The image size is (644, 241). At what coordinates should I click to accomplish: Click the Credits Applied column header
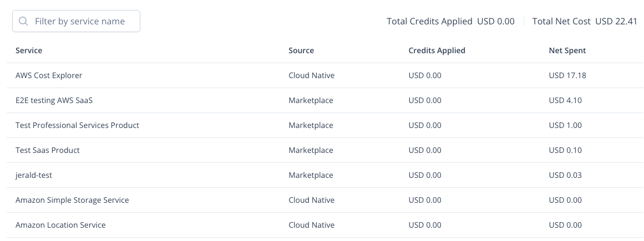[x=437, y=50]
